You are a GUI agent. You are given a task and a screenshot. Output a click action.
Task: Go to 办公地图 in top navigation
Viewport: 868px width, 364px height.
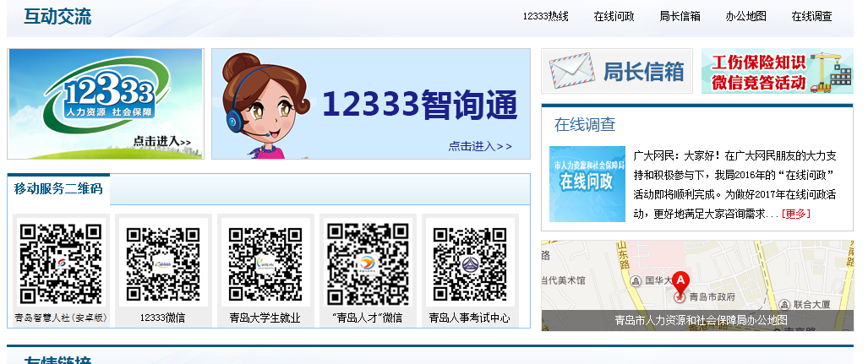(x=745, y=16)
